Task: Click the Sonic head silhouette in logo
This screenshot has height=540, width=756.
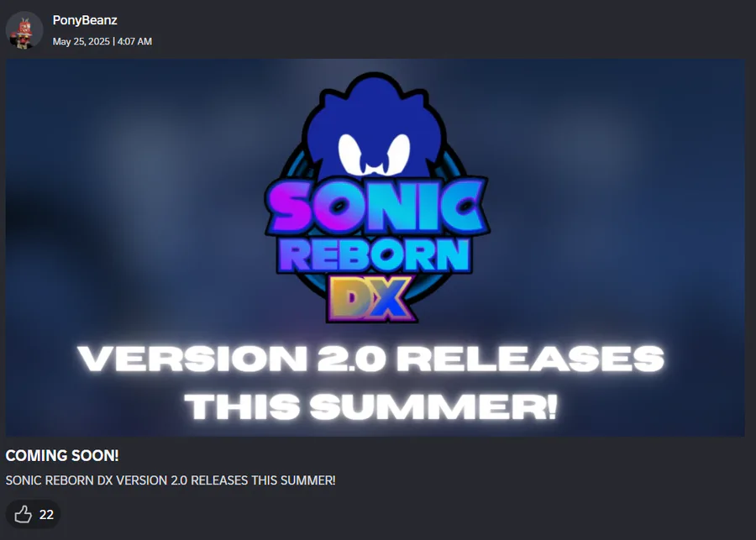Action: coord(375,126)
